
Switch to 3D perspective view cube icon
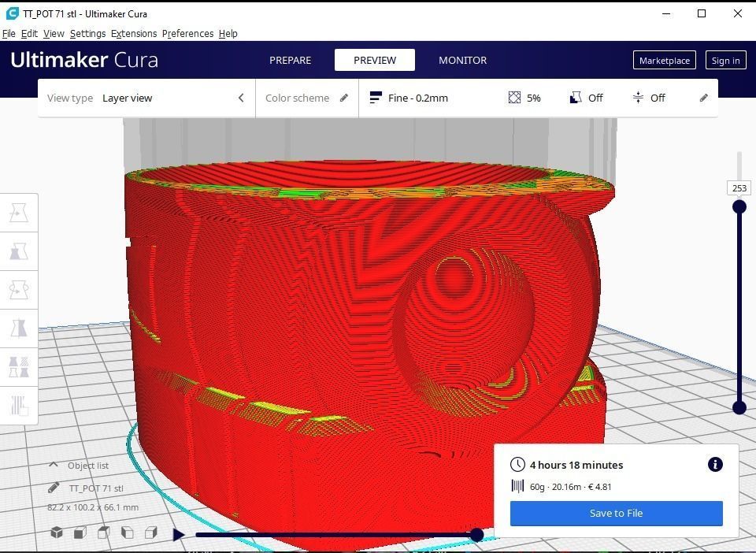click(x=57, y=533)
